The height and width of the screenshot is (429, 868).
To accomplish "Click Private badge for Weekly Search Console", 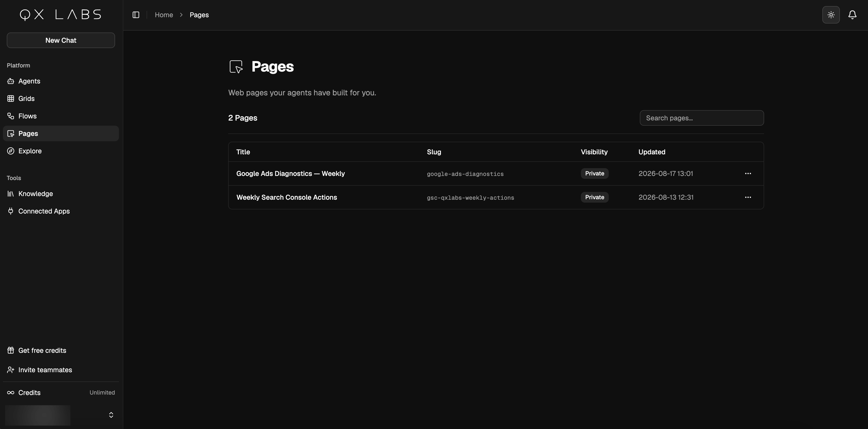I will click(594, 197).
